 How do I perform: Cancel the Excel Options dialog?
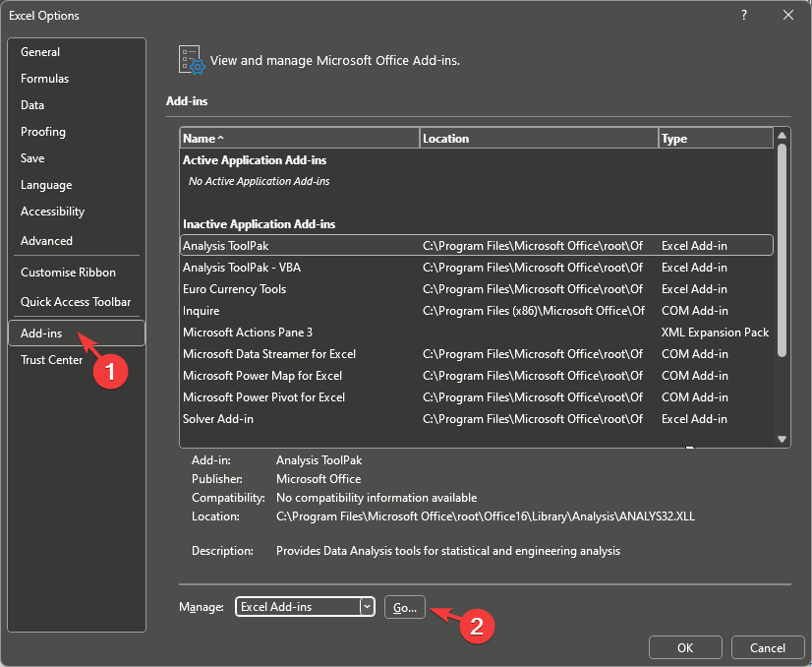pos(768,648)
